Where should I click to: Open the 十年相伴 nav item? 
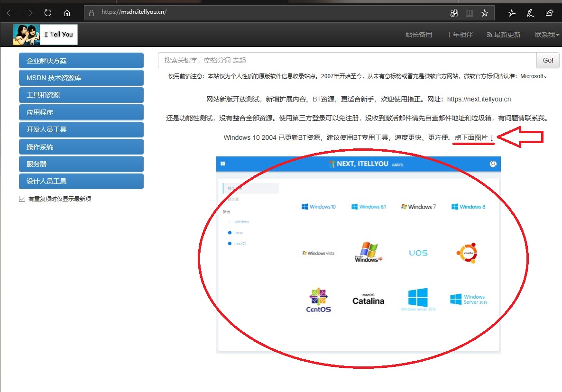[460, 35]
